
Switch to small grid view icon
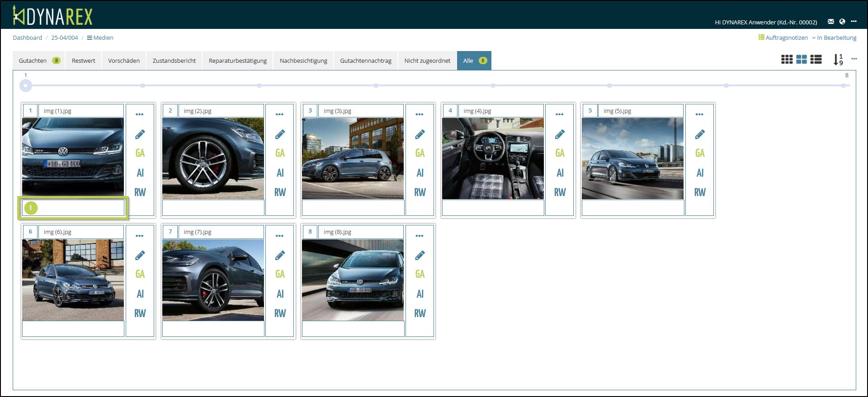787,59
